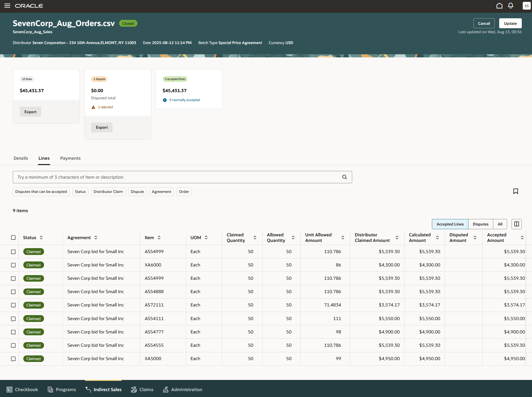Open the hamburger navigation menu
Screen dimensions: 532x397
[x=7, y=6]
